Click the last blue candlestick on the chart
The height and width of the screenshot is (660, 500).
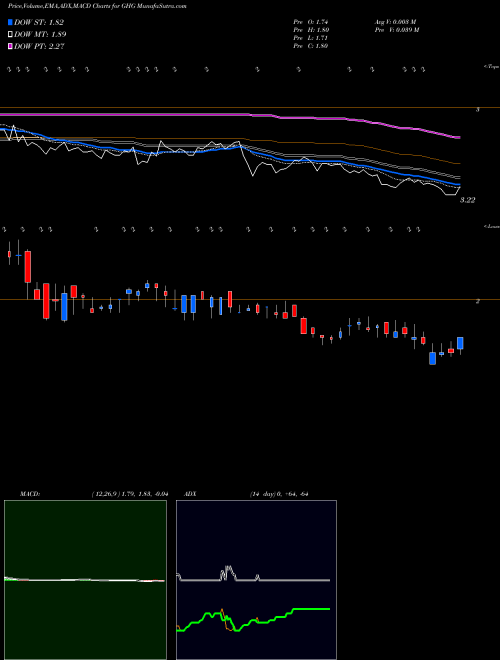pyautogui.click(x=460, y=343)
